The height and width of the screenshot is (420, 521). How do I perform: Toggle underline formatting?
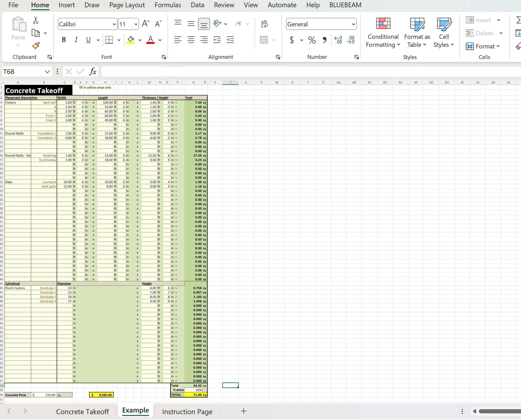[x=88, y=40]
